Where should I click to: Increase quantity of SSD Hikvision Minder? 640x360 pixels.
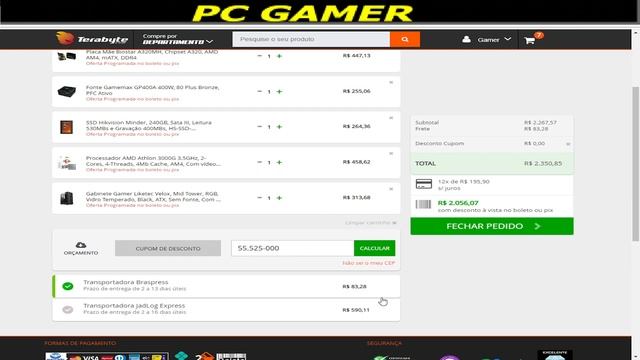pos(279,127)
